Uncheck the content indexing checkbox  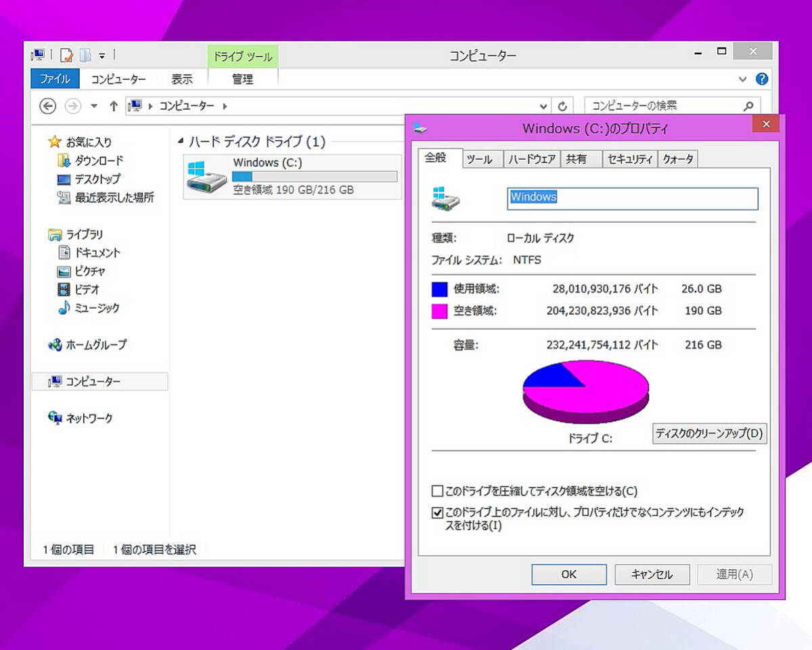[437, 513]
